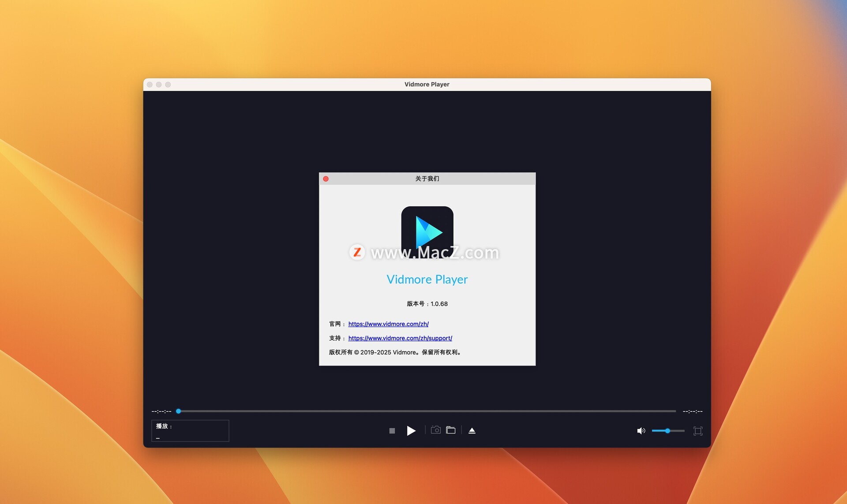Click the eject disc icon
Screen dimensions: 847x504
[x=472, y=430]
